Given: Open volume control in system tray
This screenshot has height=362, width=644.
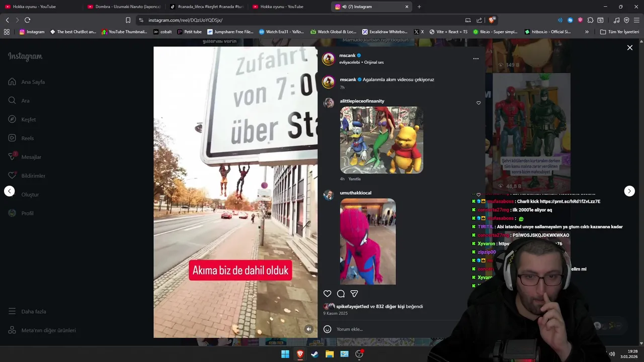Looking at the screenshot, I should click(x=612, y=354).
